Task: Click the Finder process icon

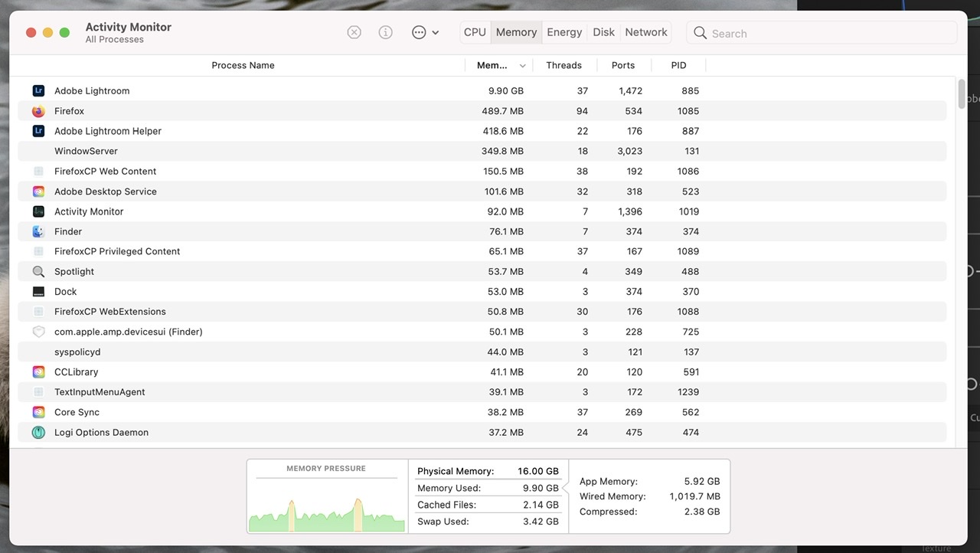Action: (x=38, y=231)
